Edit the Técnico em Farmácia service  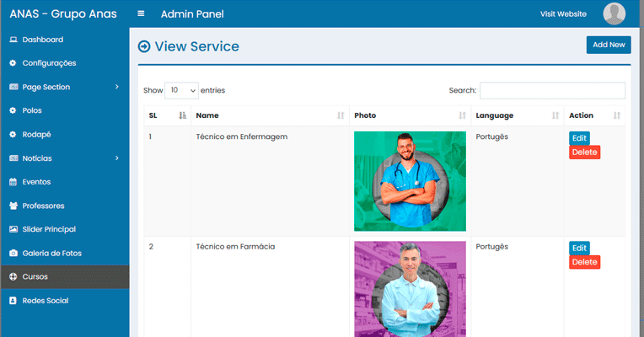[x=579, y=248]
